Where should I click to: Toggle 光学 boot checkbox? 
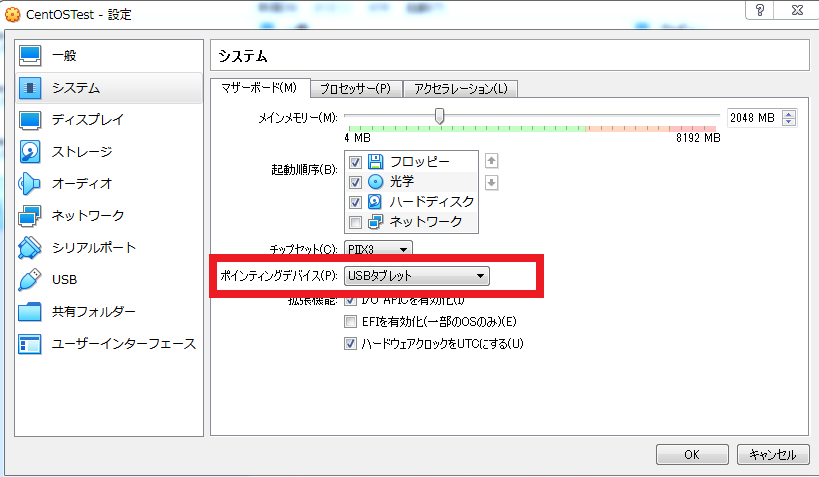pyautogui.click(x=355, y=182)
